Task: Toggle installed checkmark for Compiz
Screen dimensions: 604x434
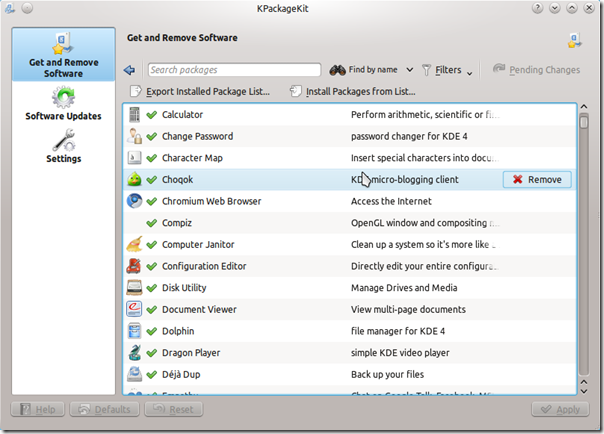Action: point(152,223)
